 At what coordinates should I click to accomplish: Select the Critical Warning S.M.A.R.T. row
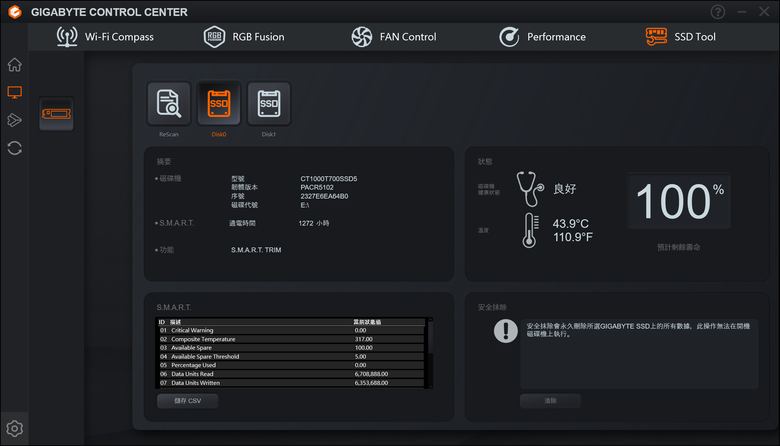coord(291,330)
